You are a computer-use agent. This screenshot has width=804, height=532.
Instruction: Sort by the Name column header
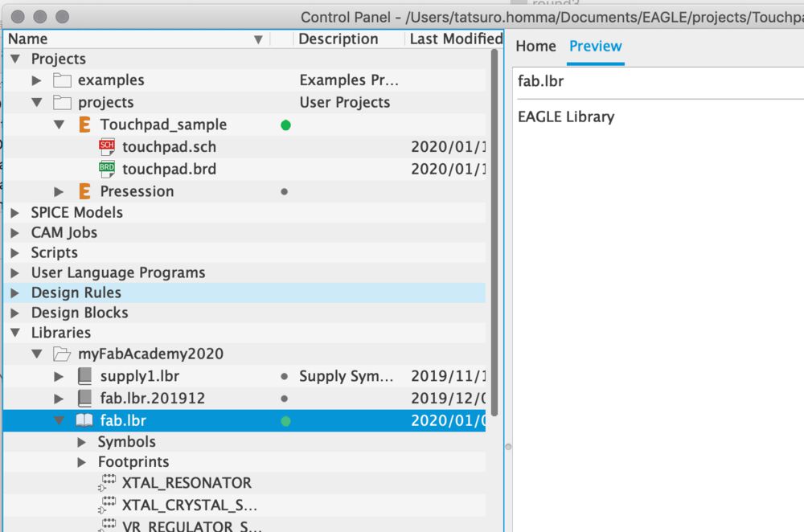(137, 39)
